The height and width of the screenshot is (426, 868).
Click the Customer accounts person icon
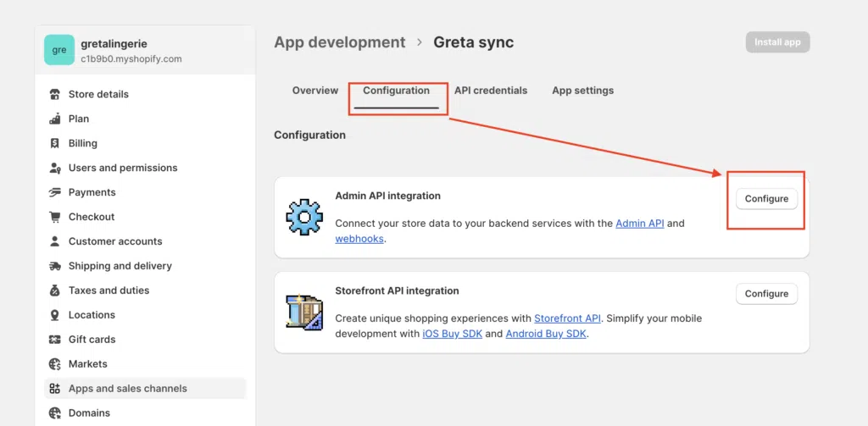[x=55, y=241]
